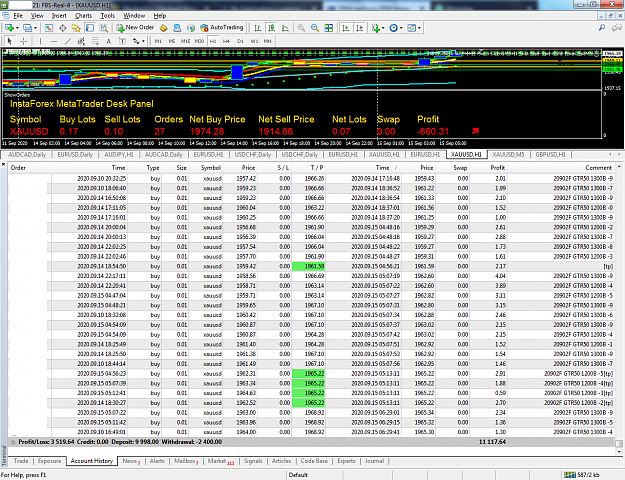
Task: Draw a vertical line
Action: click(40, 41)
